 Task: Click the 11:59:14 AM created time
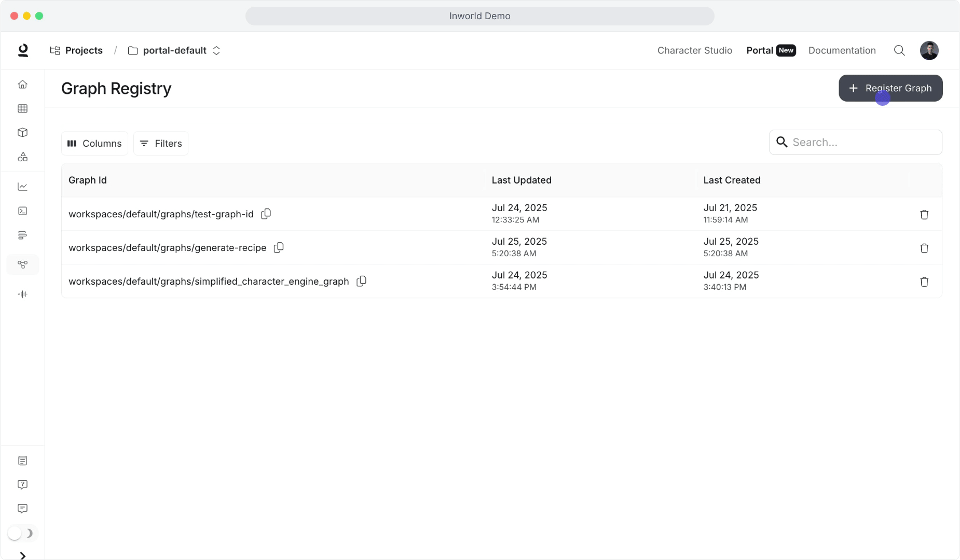pyautogui.click(x=725, y=220)
